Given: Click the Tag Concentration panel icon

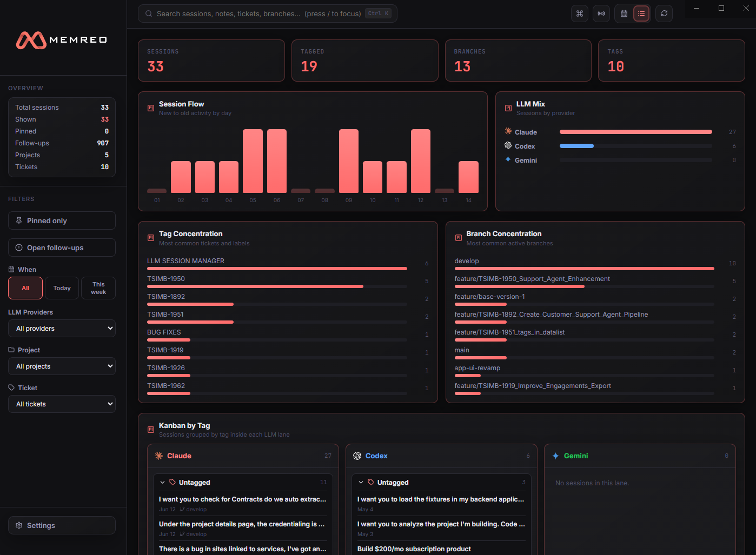Looking at the screenshot, I should point(151,238).
